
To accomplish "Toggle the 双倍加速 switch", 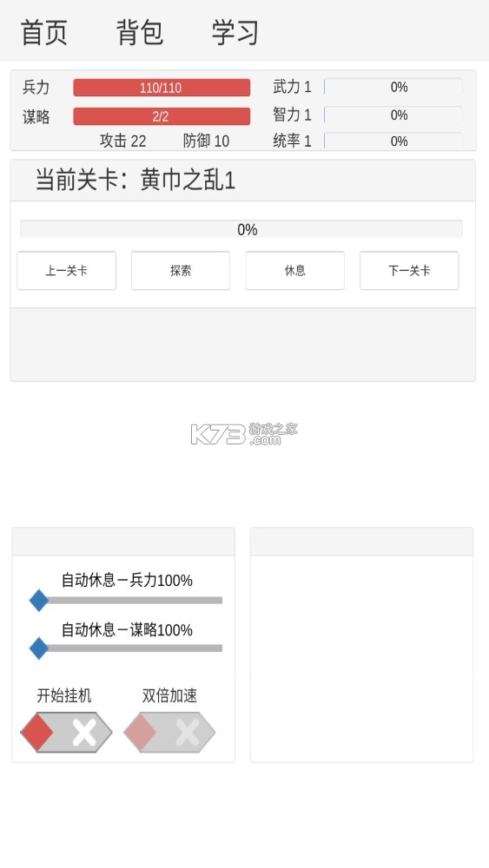I will pyautogui.click(x=169, y=733).
